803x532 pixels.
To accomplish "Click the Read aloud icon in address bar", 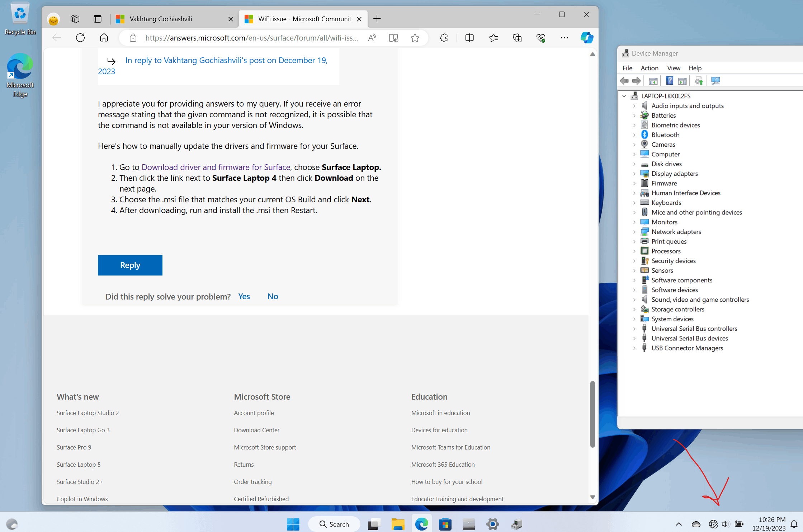I will tap(372, 38).
